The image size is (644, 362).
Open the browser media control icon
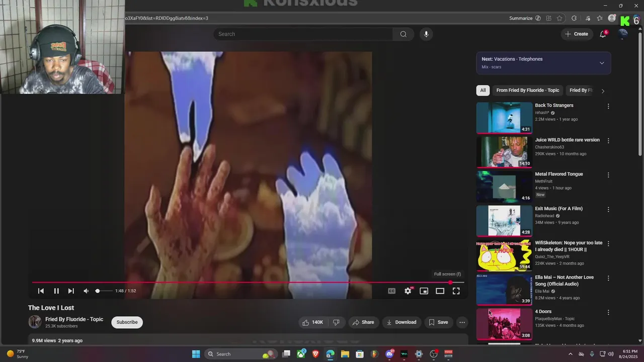588,18
